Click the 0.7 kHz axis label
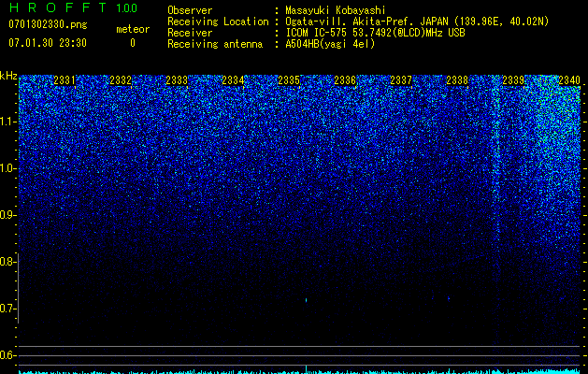 coord(7,309)
